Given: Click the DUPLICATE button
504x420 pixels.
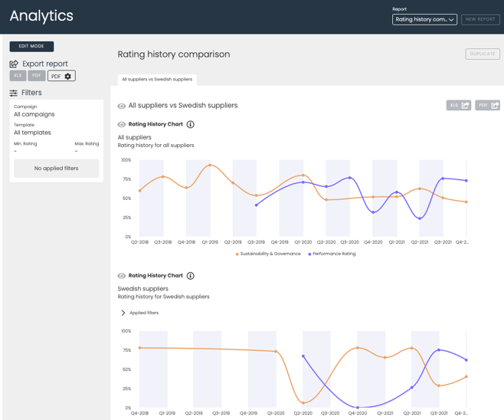Looking at the screenshot, I should pos(483,54).
